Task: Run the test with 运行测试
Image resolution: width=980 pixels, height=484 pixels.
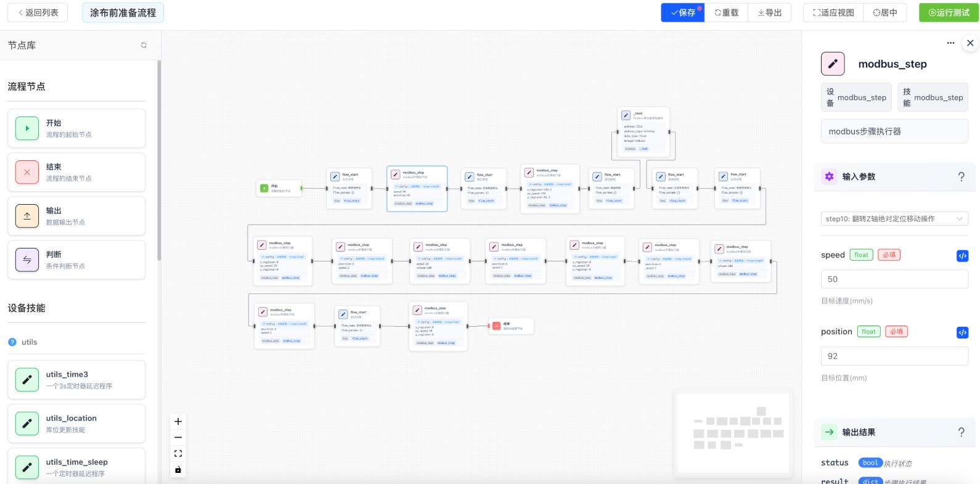Action: point(949,12)
